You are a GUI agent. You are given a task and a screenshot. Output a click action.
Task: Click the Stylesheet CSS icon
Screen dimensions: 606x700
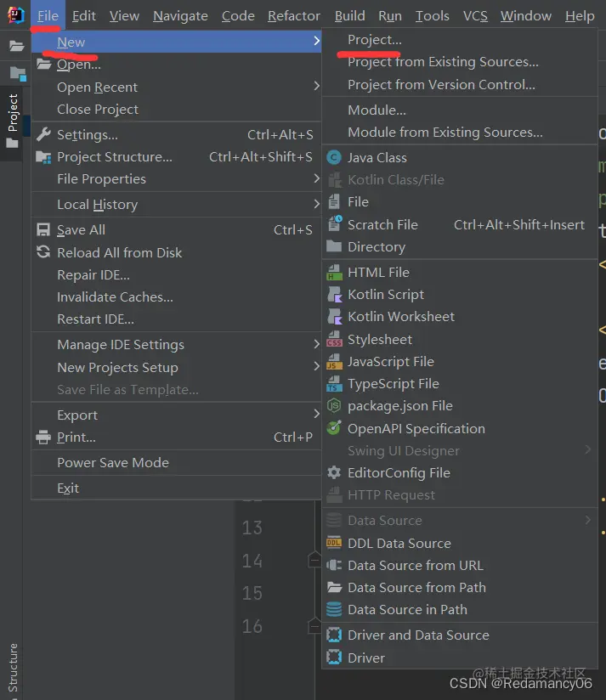coord(335,339)
